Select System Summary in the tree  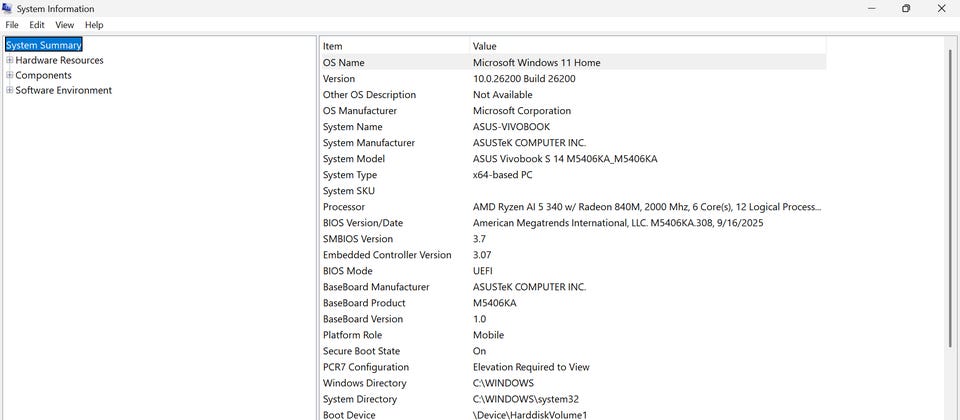[x=43, y=45]
